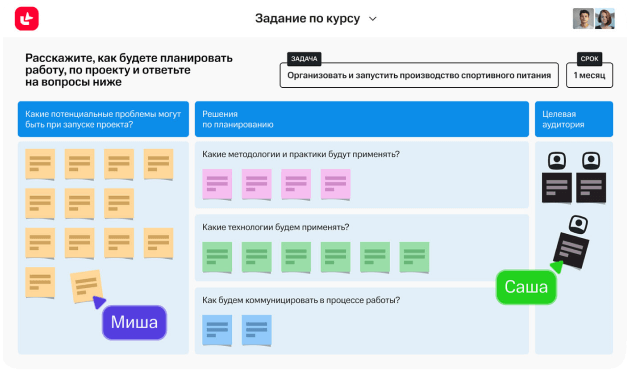Viewport: 627px width, 370px height.
Task: Select the right upright black persona card
Action: point(591,188)
